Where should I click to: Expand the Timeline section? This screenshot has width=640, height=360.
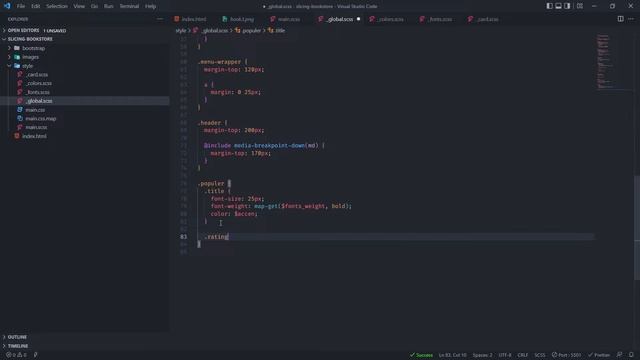(x=18, y=346)
